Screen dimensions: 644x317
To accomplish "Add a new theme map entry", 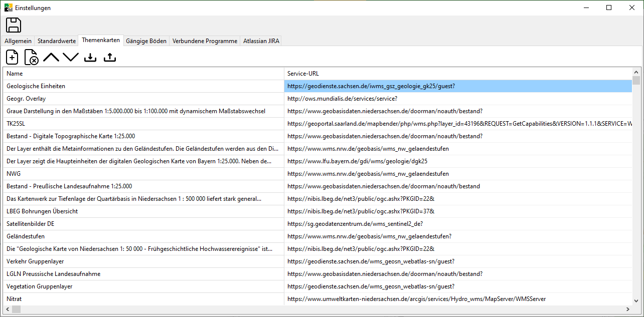I will 12,57.
